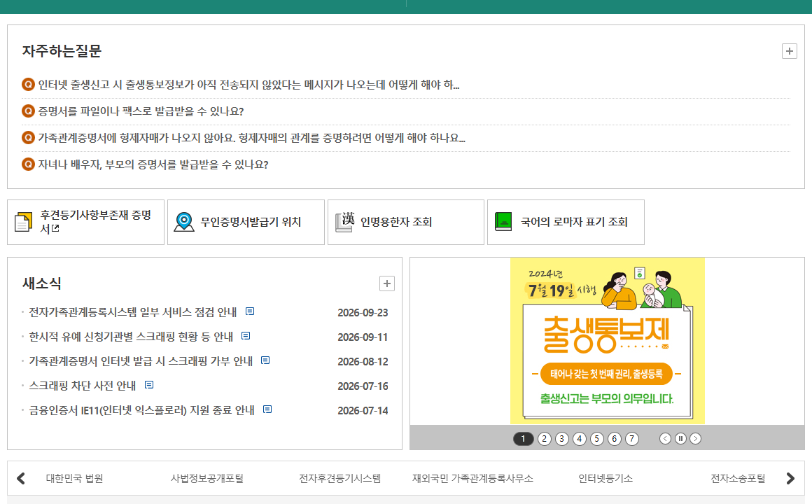This screenshot has height=504, width=812.
Task: Select banner slide number 7
Action: [632, 439]
